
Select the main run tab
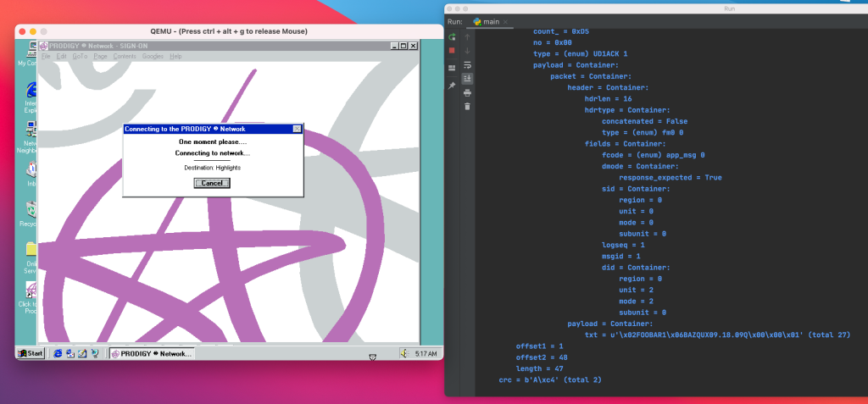pyautogui.click(x=486, y=21)
